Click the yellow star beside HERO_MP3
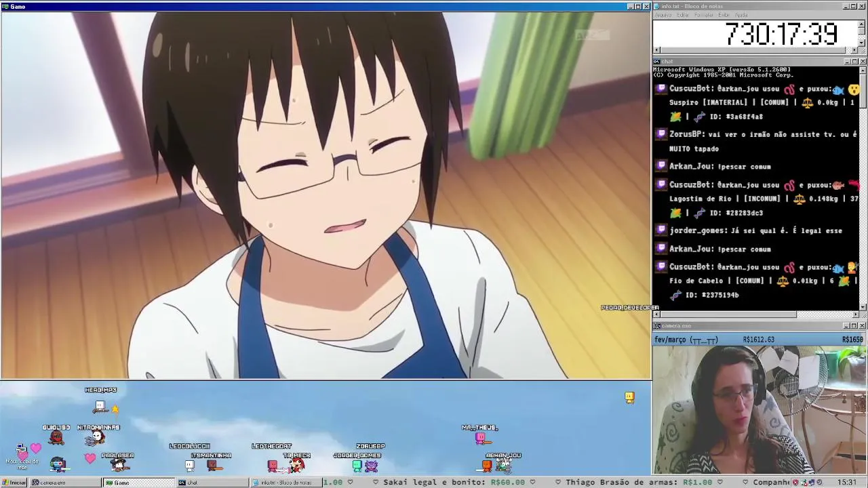The width and height of the screenshot is (868, 488). [x=115, y=409]
